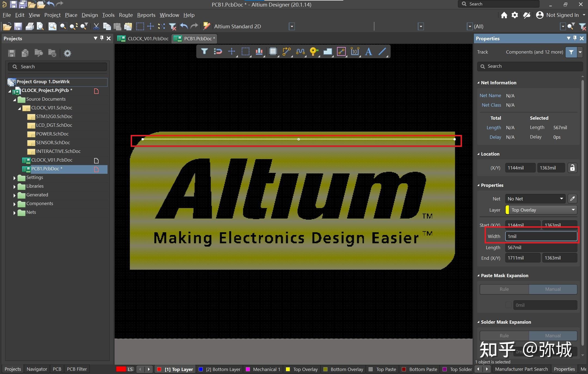Viewport: 588px width, 374px height.
Task: Toggle the location lock icon
Action: pyautogui.click(x=572, y=168)
